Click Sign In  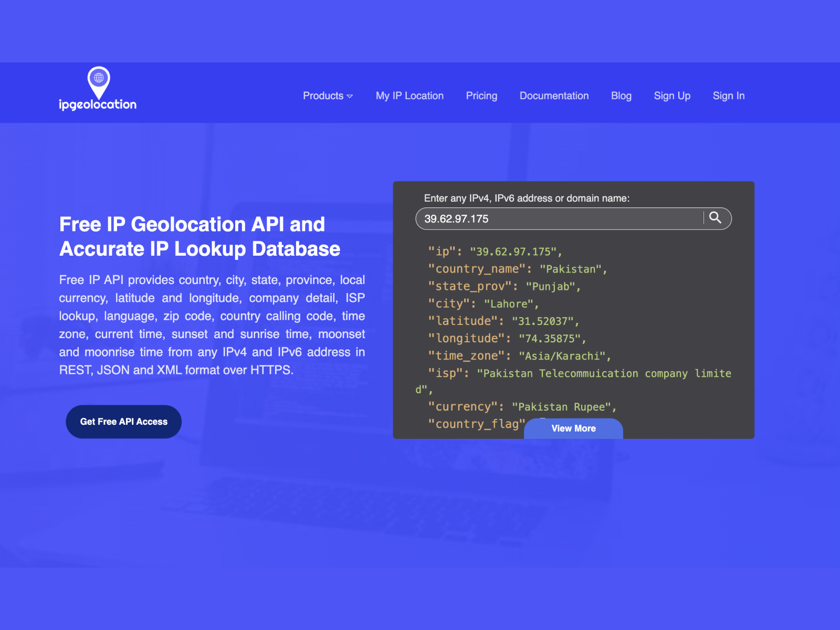click(x=728, y=96)
